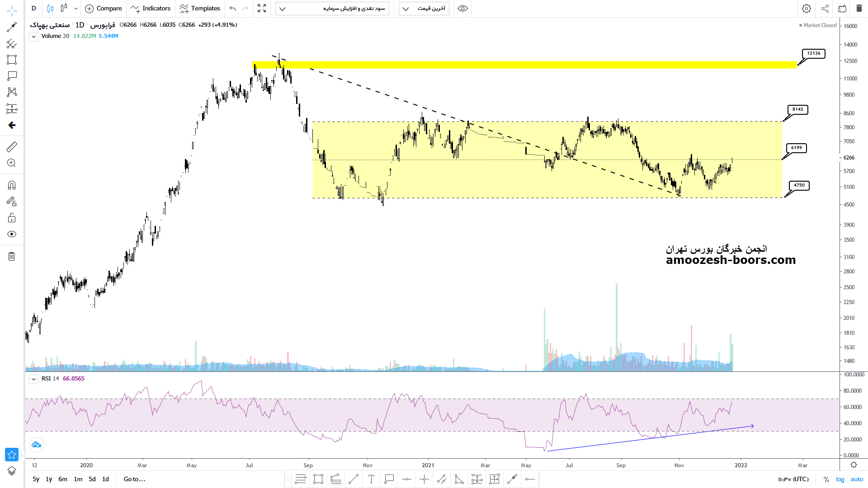The image size is (868, 488).
Task: Remove drawings with left sidebar trash icon
Action: point(12,257)
